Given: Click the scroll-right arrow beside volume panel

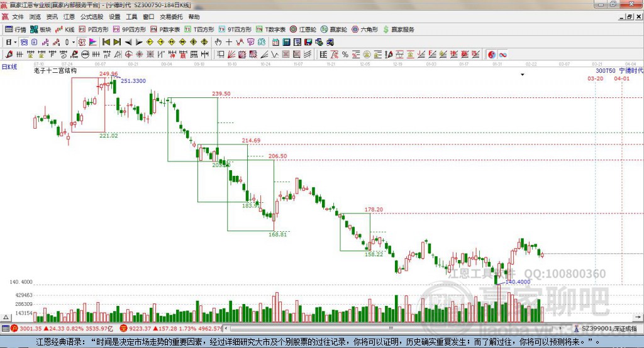Looking at the screenshot, I should tap(638, 317).
